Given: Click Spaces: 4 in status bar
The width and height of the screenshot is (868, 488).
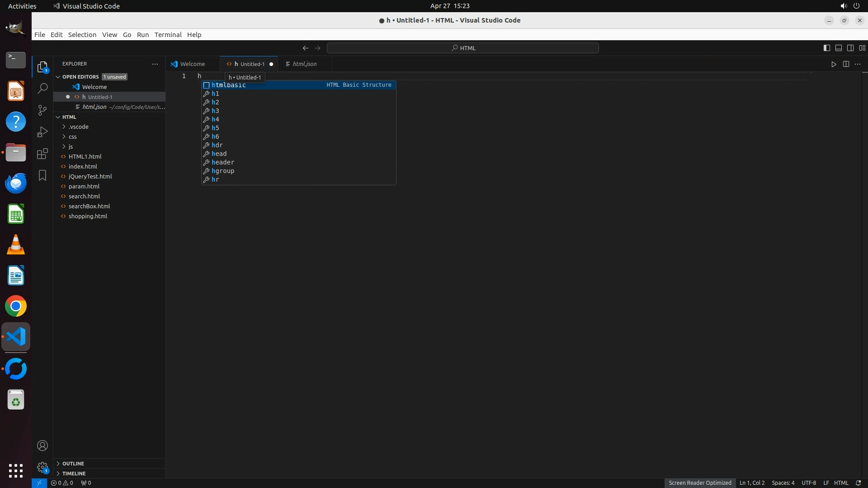Looking at the screenshot, I should pos(783,483).
